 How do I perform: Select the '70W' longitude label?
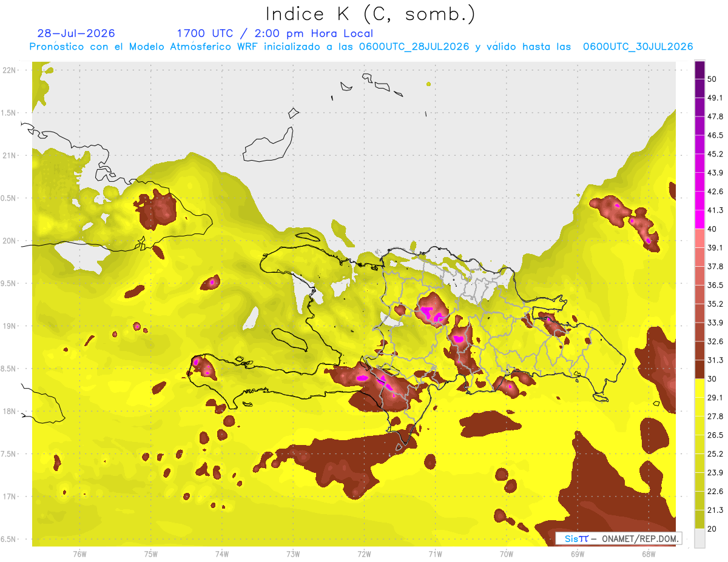[x=507, y=554]
